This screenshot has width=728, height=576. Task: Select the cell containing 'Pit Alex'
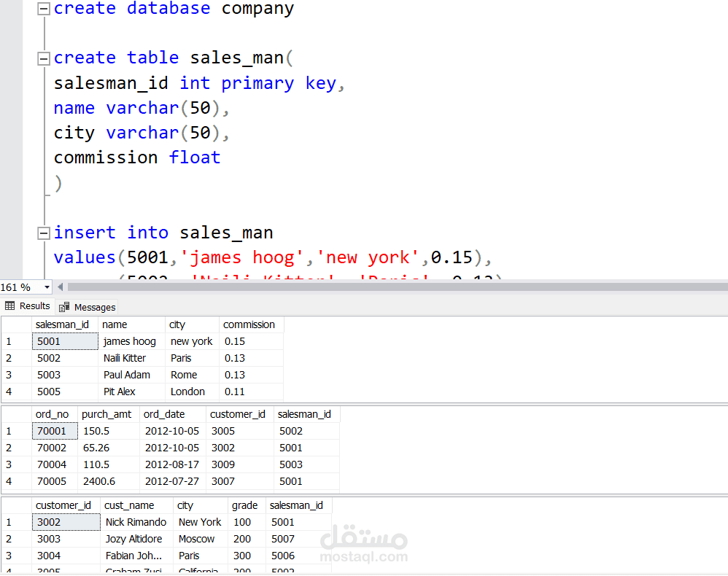[x=119, y=392]
